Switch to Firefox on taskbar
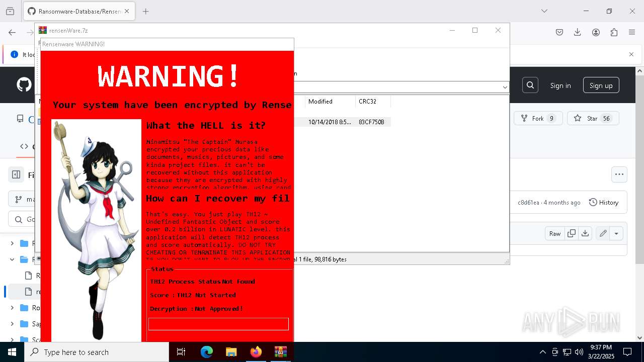This screenshot has width=644, height=362. pyautogui.click(x=256, y=352)
